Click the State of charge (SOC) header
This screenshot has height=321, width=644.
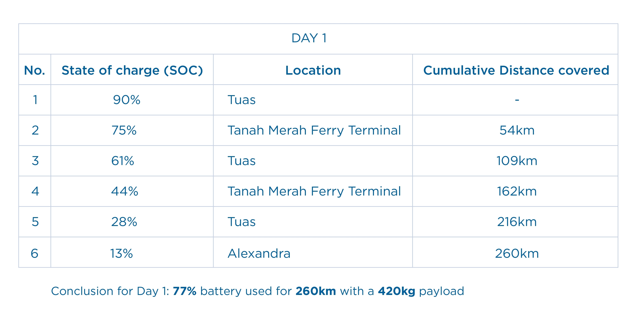point(132,70)
